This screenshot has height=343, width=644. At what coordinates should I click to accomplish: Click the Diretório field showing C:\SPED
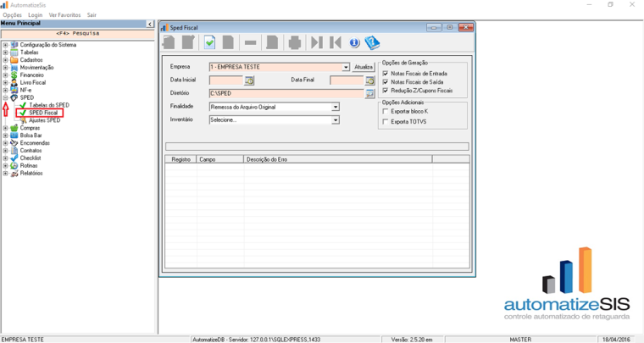(x=286, y=93)
